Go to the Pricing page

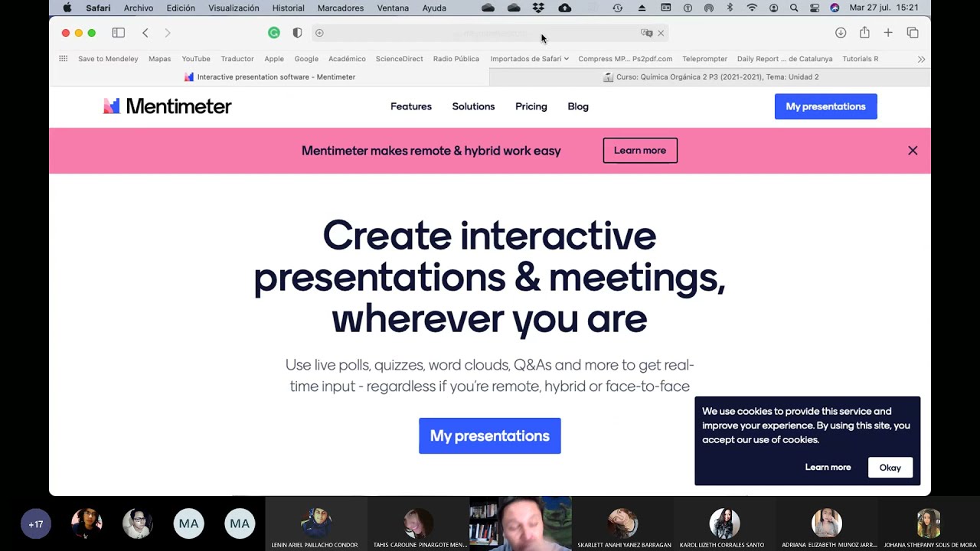531,106
